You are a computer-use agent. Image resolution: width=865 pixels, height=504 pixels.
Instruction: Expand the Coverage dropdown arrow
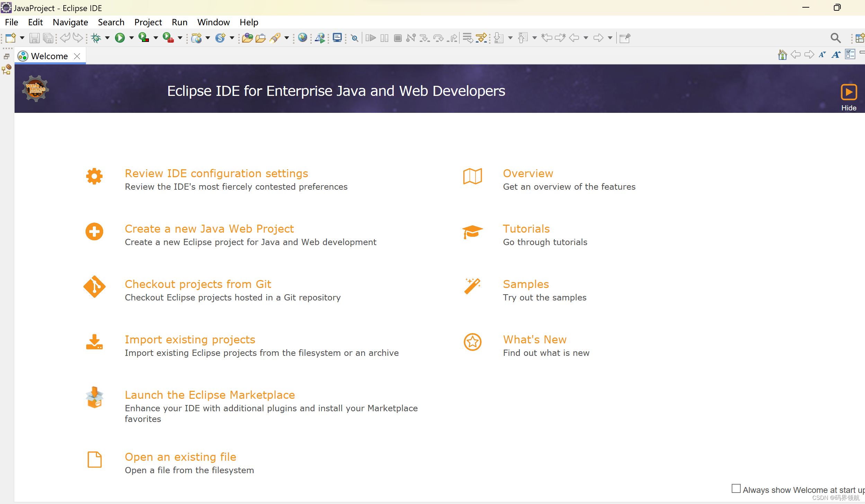[156, 38]
